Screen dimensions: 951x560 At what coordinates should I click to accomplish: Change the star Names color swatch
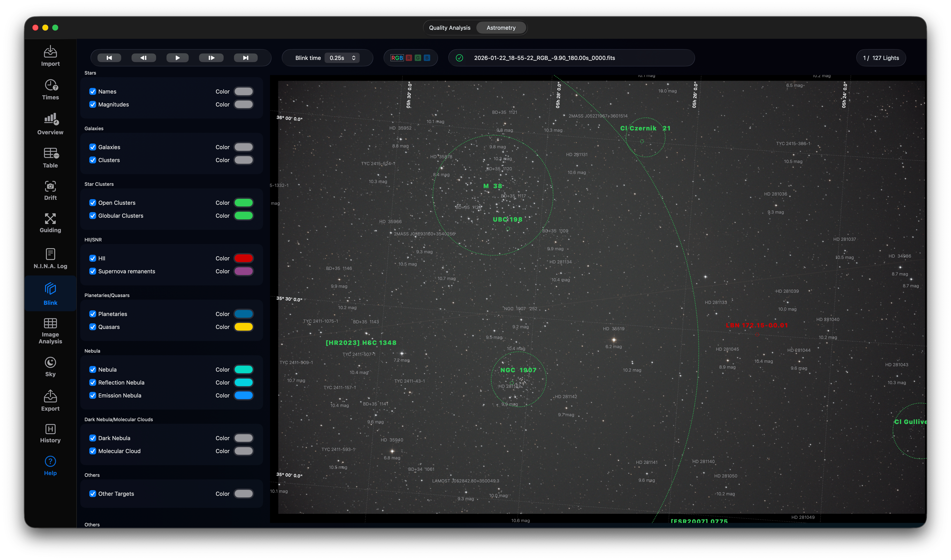(x=243, y=91)
